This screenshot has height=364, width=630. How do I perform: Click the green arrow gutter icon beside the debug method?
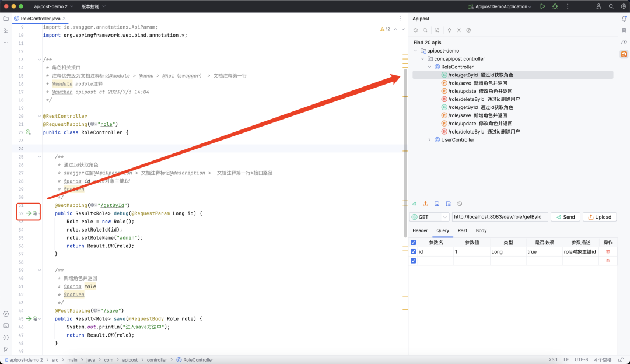[29, 213]
